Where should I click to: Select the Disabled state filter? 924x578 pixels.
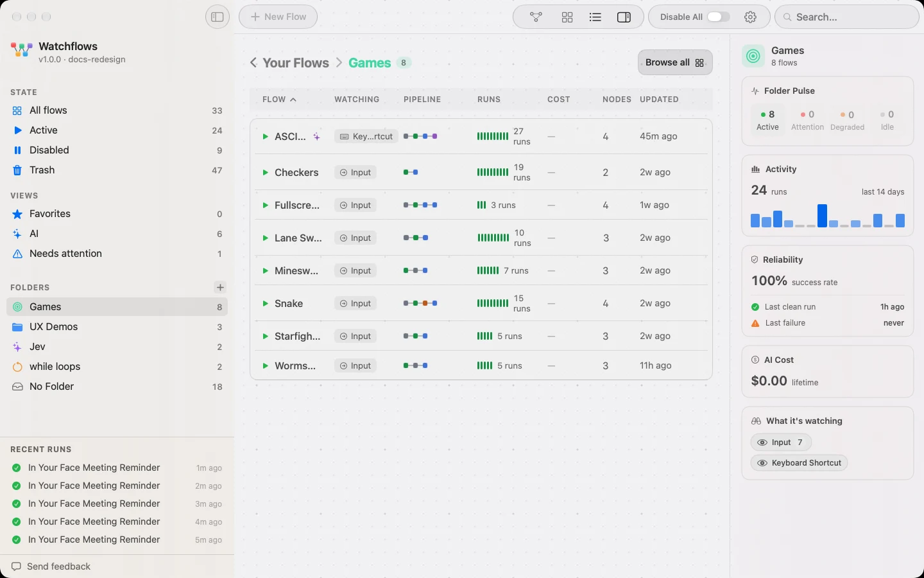click(117, 150)
